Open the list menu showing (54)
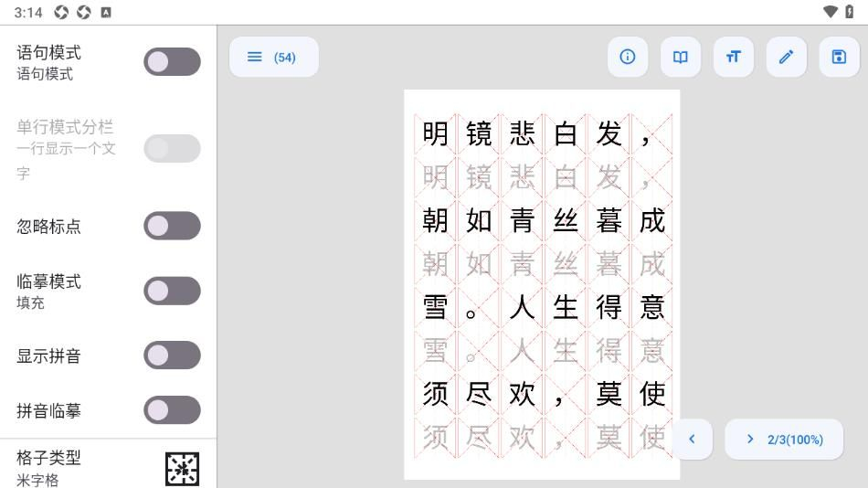 pos(273,57)
